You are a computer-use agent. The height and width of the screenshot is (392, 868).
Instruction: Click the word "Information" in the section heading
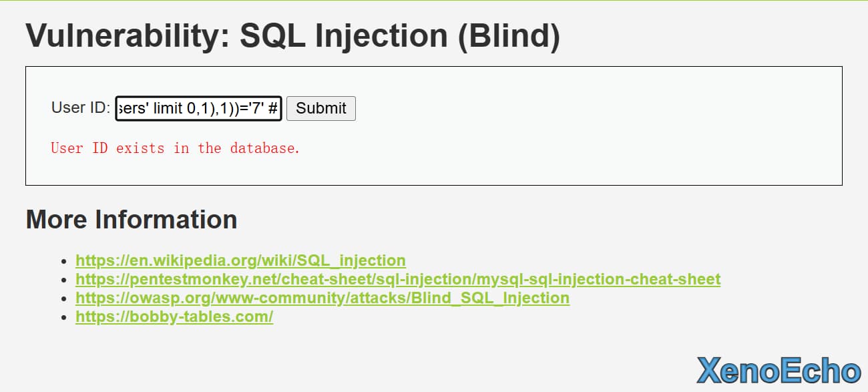tap(166, 219)
